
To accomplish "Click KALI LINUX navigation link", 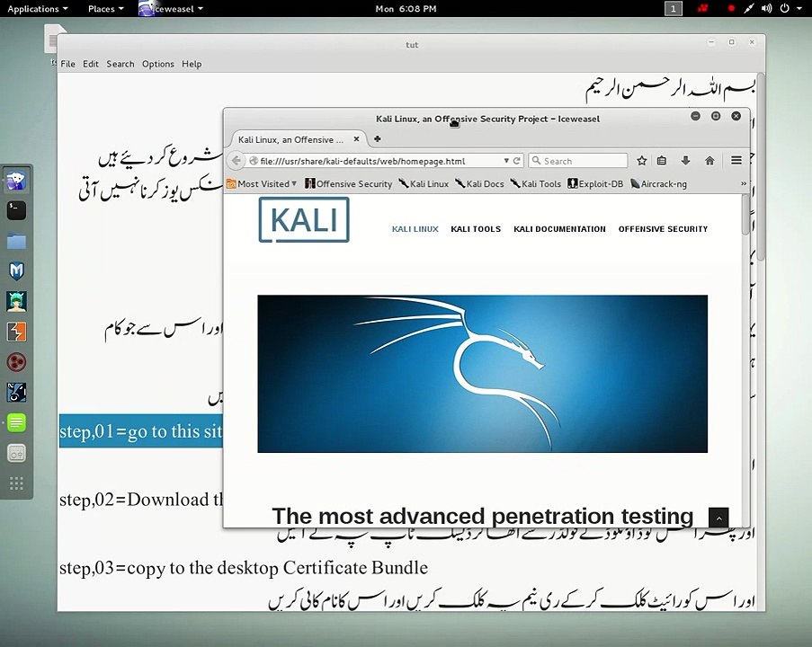I will pos(415,229).
